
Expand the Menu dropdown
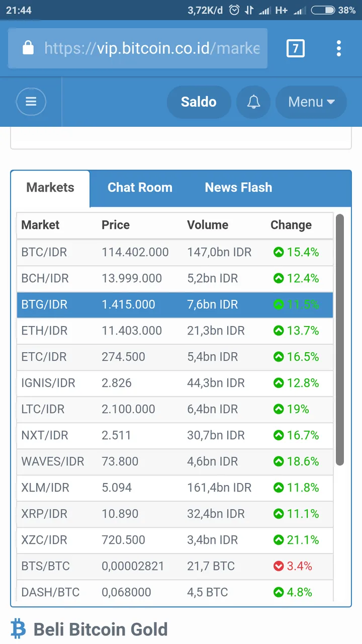[311, 102]
